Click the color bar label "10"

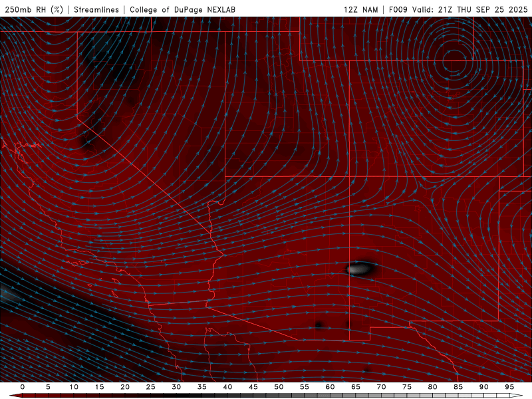coord(74,387)
